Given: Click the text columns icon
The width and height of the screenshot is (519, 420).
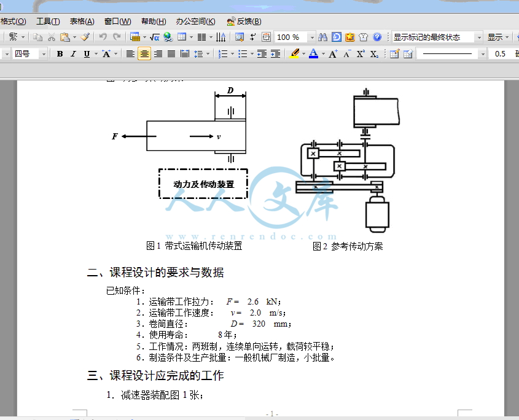Looking at the screenshot, I should click(201, 37).
